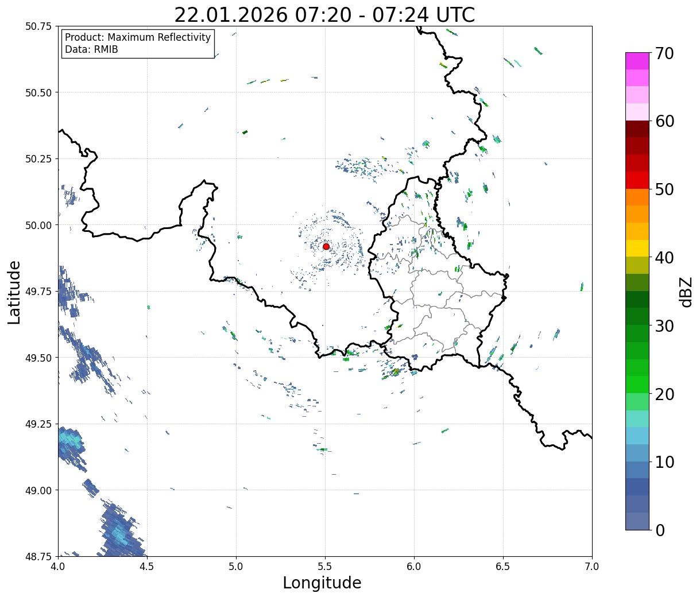Click the longitude tick label 4.0
This screenshot has height=597, width=700.
point(58,567)
